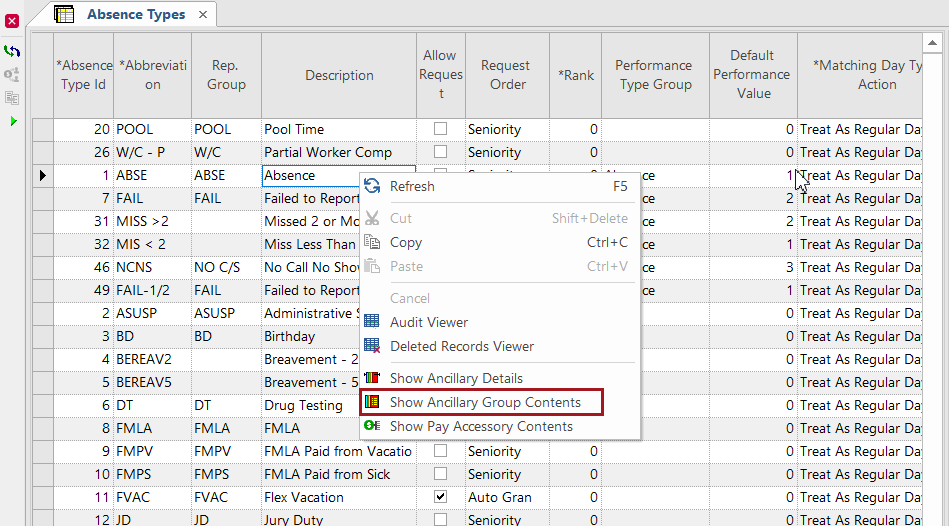Click the NO C/S rep group cell
949x526 pixels.
[226, 268]
